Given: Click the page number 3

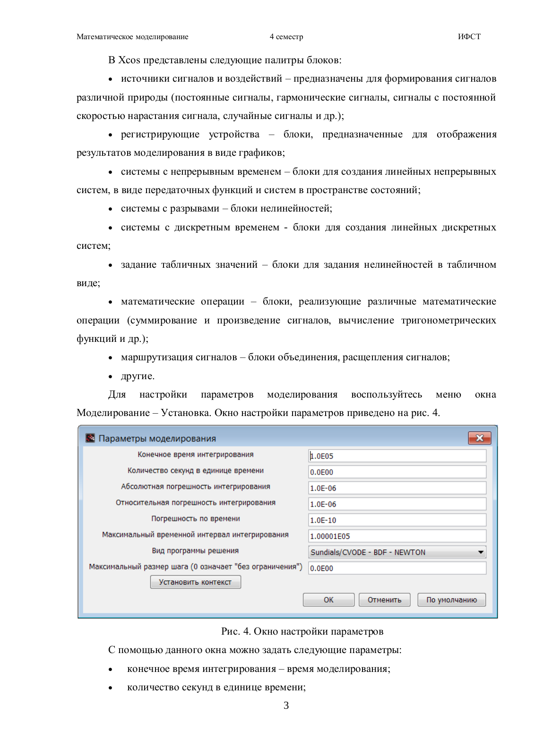Looking at the screenshot, I should 286,705.
